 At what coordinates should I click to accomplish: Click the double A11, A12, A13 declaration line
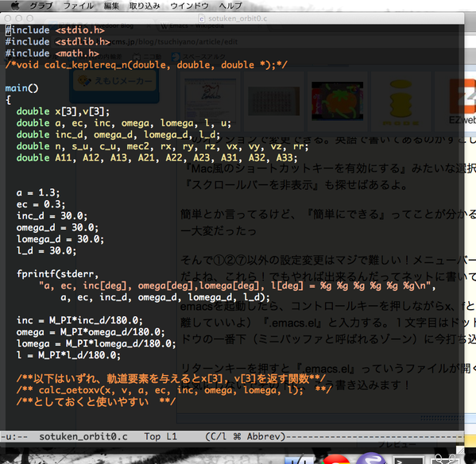click(157, 157)
